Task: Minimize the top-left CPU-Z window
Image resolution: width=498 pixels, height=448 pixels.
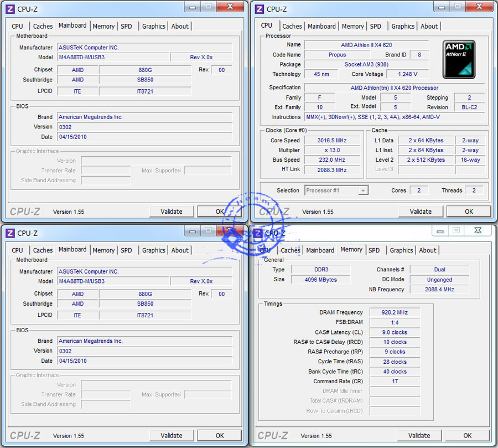Action: pyautogui.click(x=193, y=7)
